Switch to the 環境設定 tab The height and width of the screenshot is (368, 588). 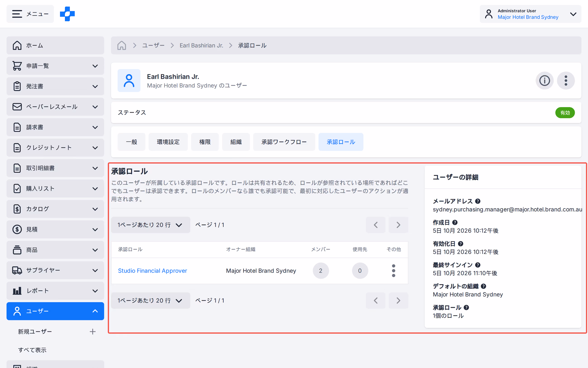(168, 142)
